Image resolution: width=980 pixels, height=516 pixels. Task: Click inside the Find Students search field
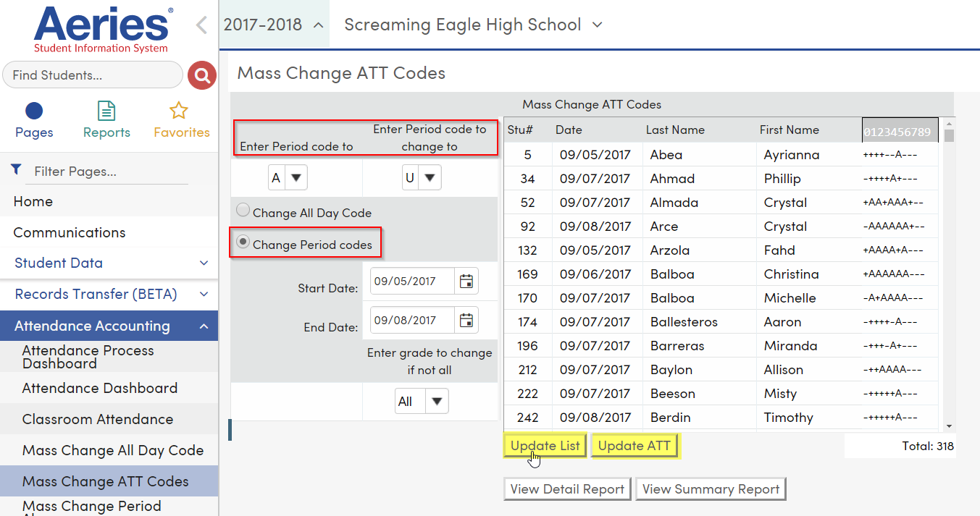(93, 75)
